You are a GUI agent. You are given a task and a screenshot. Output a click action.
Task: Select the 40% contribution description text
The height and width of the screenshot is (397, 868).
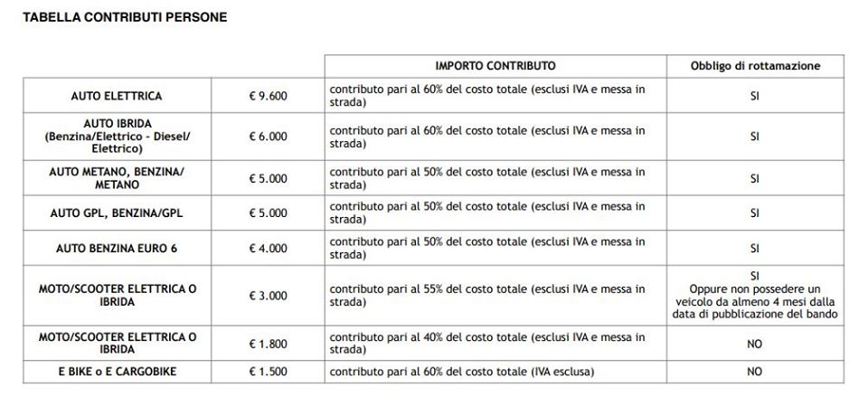point(487,344)
